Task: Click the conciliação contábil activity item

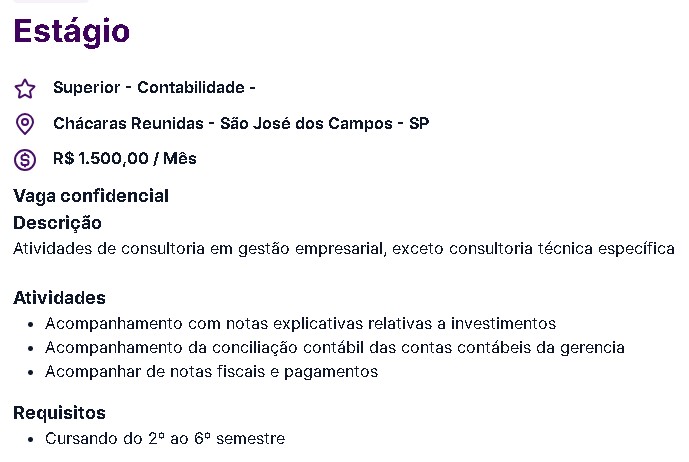Action: (334, 348)
